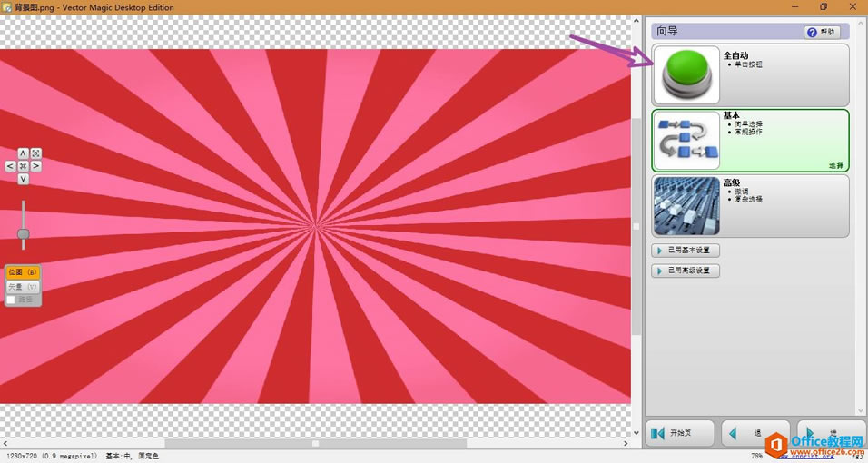Image resolution: width=868 pixels, height=463 pixels.
Task: Pan the image left with the arrow
Action: pyautogui.click(x=10, y=166)
